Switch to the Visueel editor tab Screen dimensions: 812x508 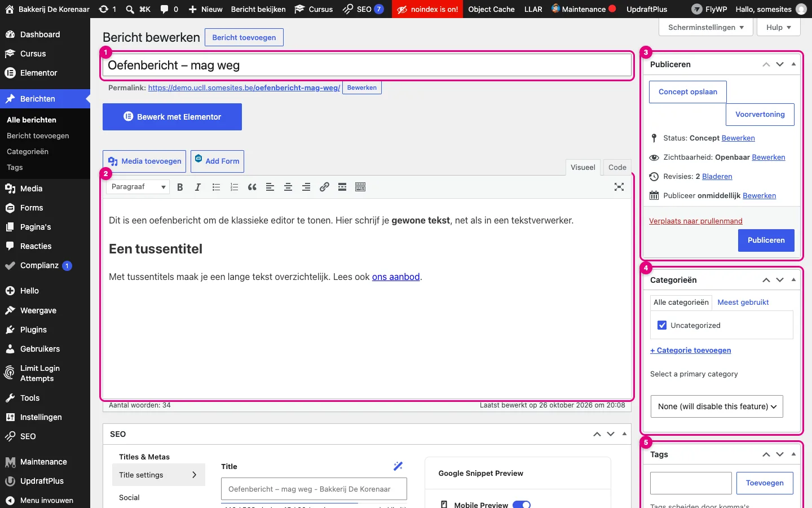582,167
